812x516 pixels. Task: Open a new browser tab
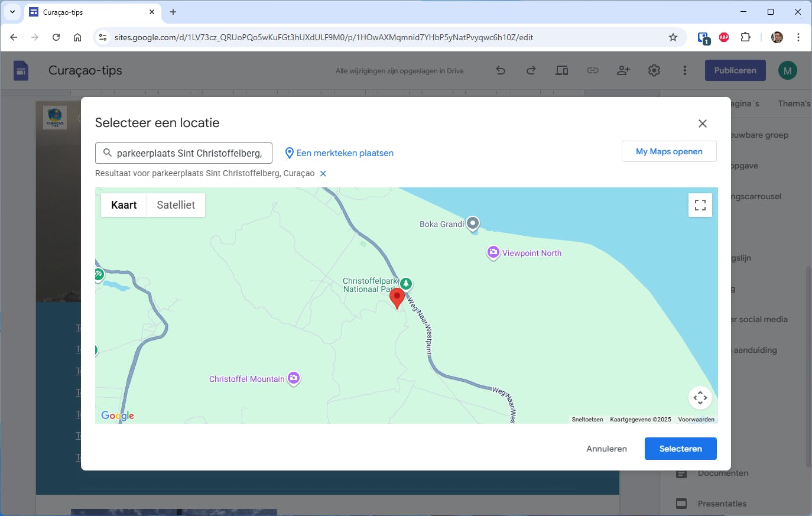click(x=173, y=12)
